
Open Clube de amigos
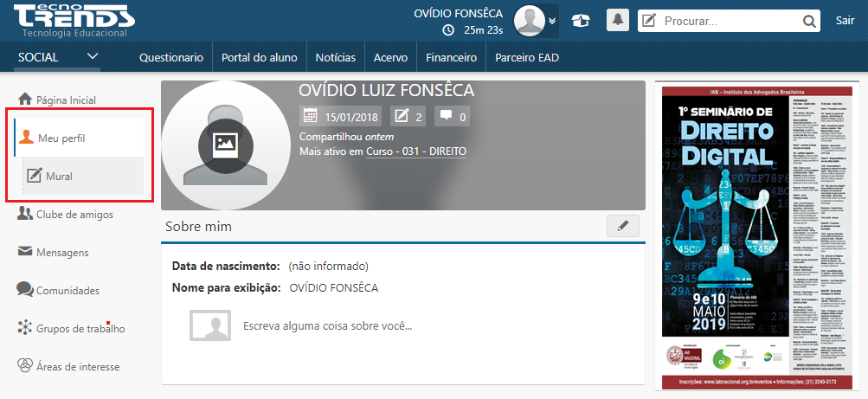coord(74,215)
